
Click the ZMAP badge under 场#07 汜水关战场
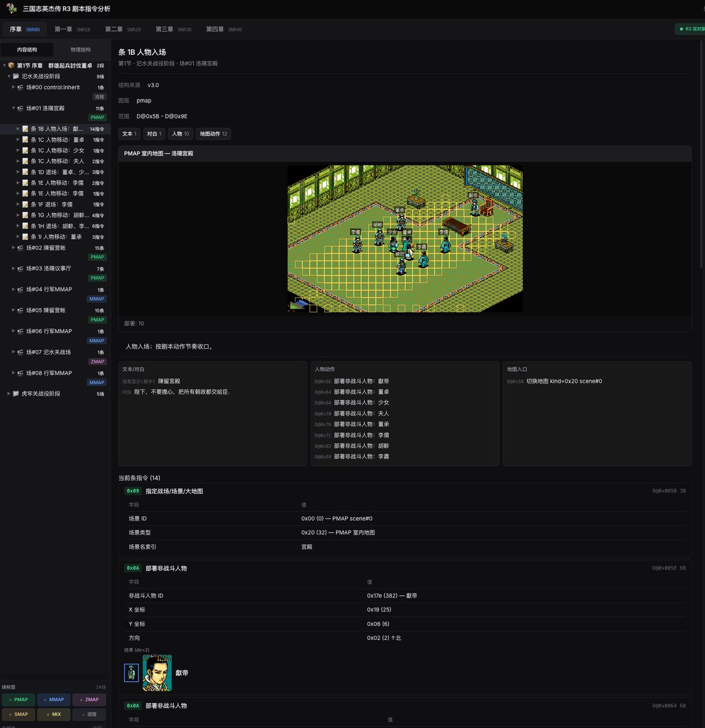coord(98,362)
